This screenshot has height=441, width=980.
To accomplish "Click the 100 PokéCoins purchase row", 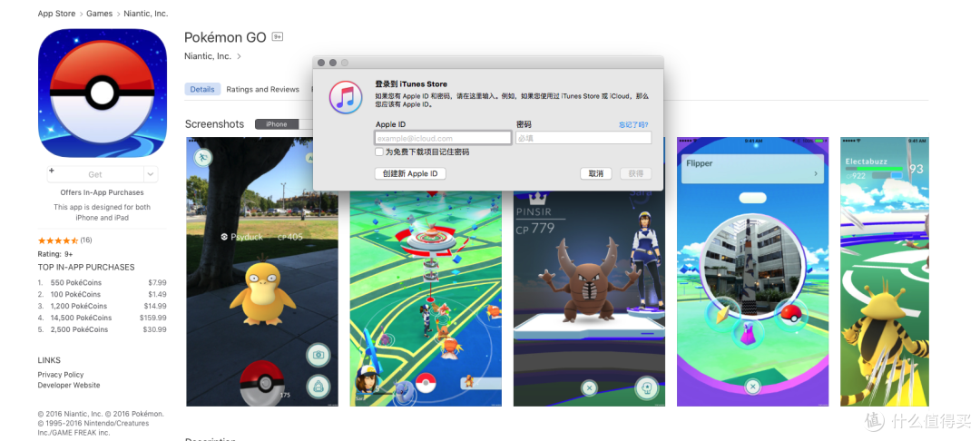I will click(102, 294).
